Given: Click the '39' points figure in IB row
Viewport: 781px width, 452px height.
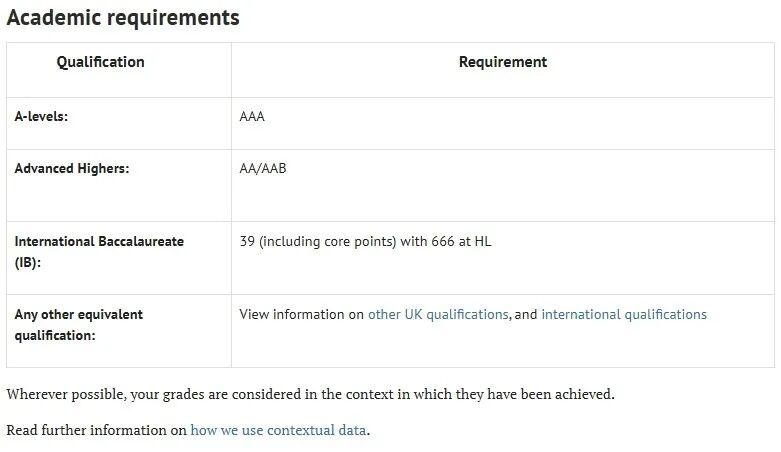Looking at the screenshot, I should click(x=247, y=241).
